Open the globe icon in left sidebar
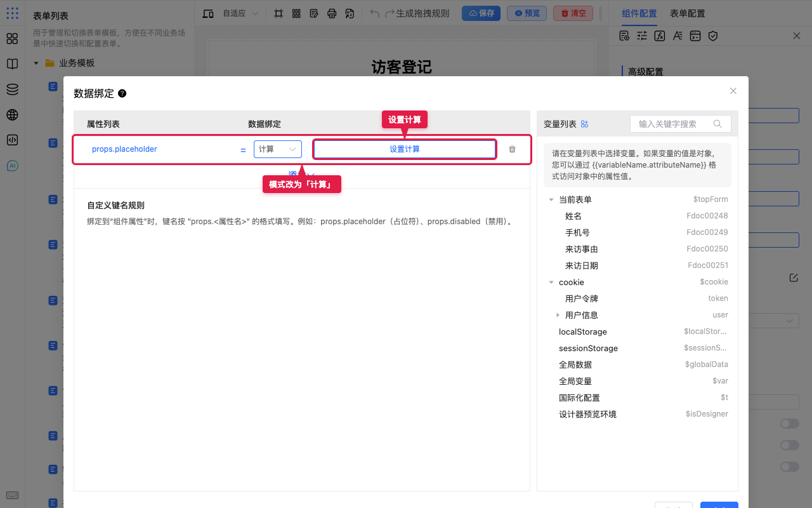Screen dimensions: 812x508 (12, 115)
